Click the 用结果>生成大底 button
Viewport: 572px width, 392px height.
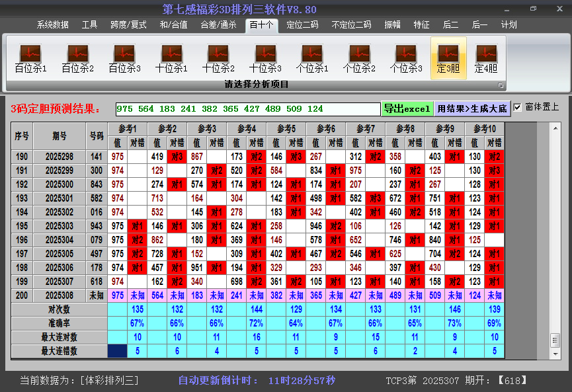click(x=472, y=108)
